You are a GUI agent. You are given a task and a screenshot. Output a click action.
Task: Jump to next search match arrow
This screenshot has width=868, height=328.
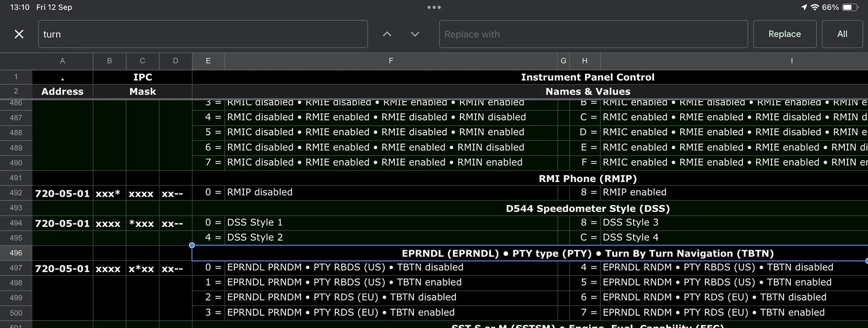tap(415, 34)
